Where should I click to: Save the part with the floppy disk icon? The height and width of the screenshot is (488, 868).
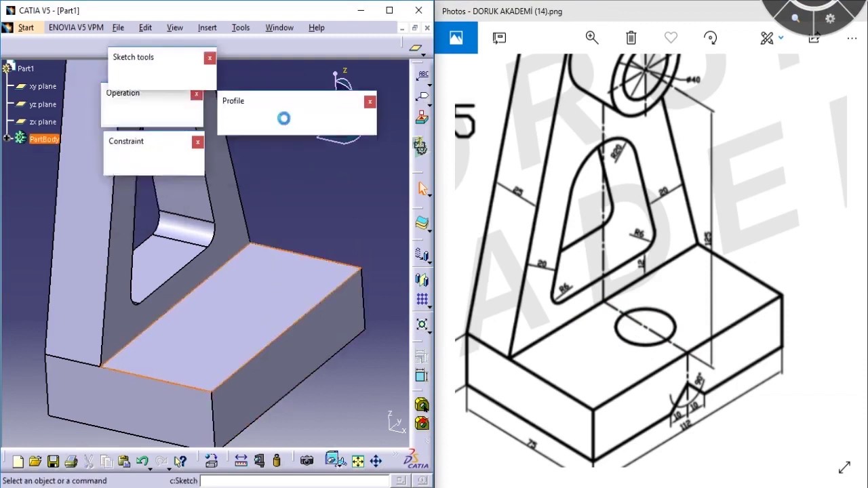pos(53,462)
